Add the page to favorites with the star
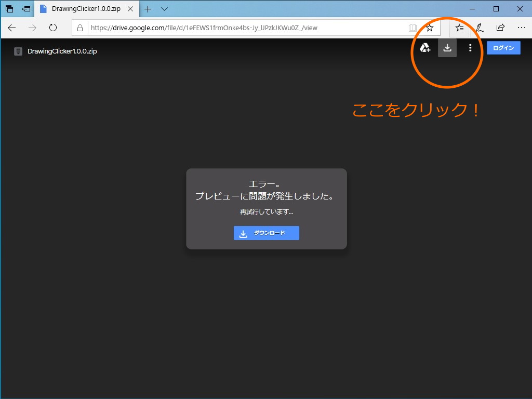Viewport: 532px width, 399px height. (x=429, y=28)
